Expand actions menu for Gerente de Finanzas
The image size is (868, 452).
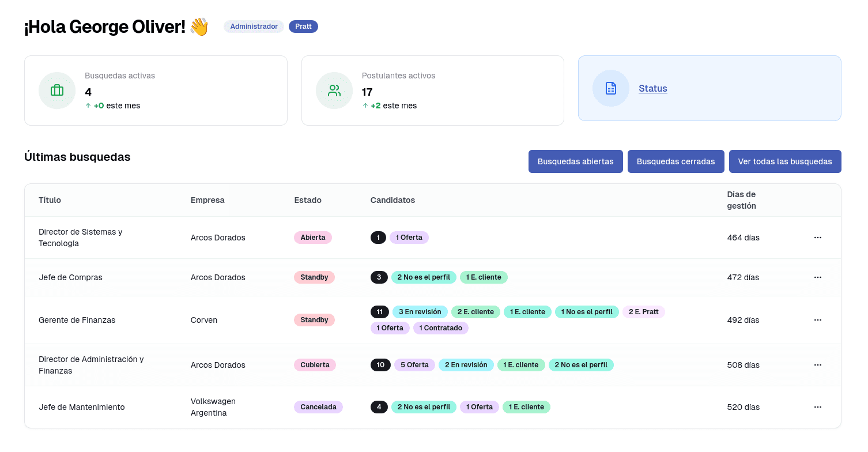coord(817,320)
